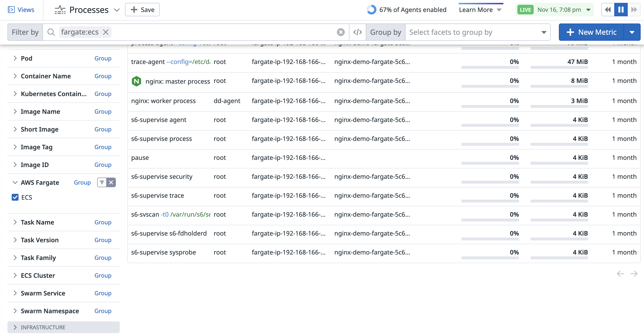The height and width of the screenshot is (336, 644).
Task: Open the Views panel icon
Action: [x=11, y=10]
